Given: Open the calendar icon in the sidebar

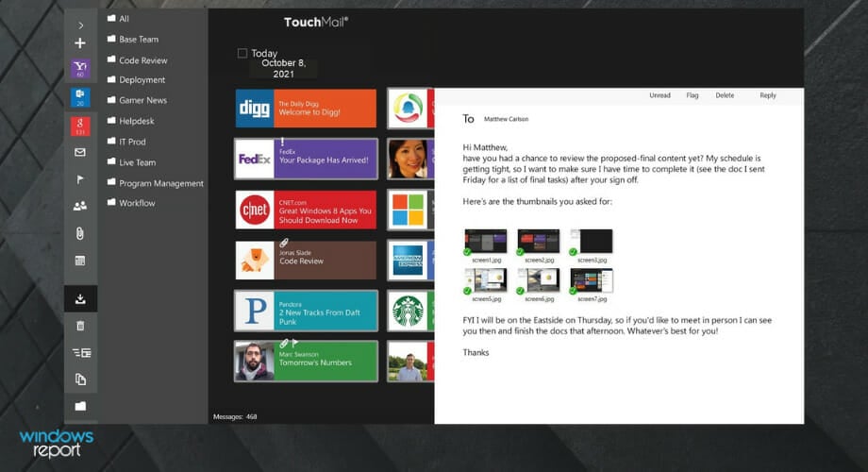Looking at the screenshot, I should coord(80,261).
